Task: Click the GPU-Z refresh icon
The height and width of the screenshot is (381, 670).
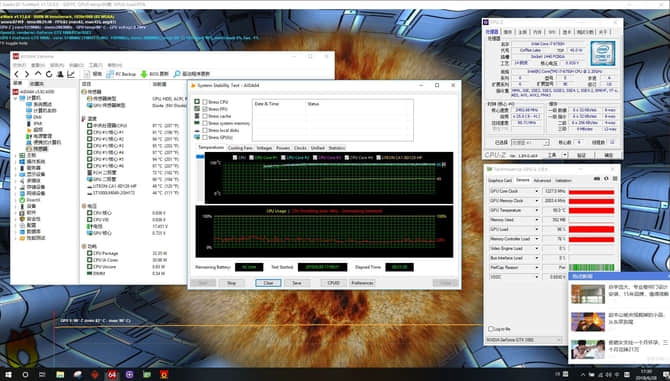Action: coord(606,179)
